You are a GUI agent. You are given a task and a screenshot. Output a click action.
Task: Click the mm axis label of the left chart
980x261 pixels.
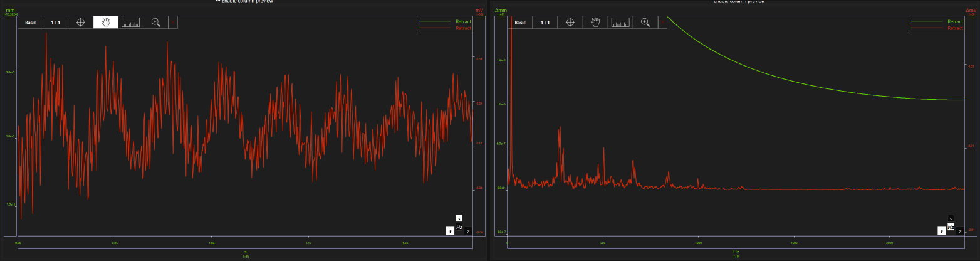pos(9,11)
